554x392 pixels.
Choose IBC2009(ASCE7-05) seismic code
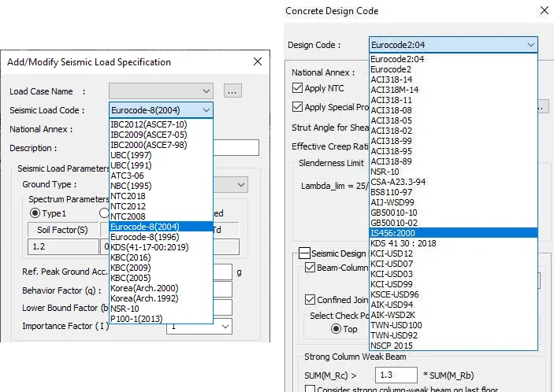(161, 135)
